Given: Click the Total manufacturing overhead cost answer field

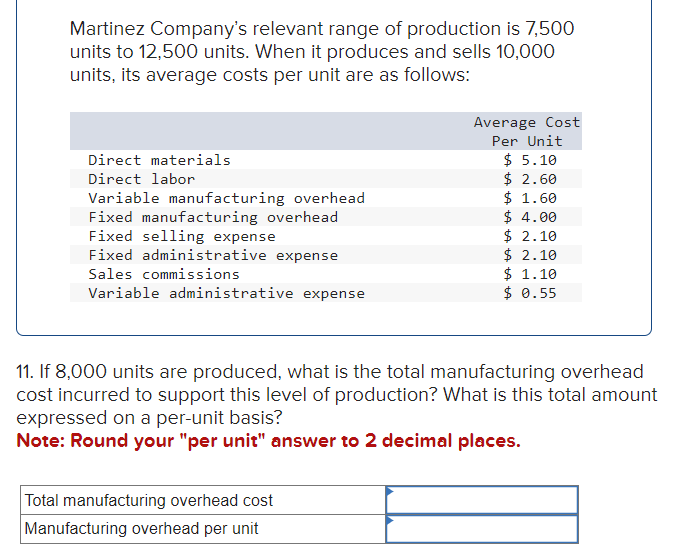Looking at the screenshot, I should 482,500.
